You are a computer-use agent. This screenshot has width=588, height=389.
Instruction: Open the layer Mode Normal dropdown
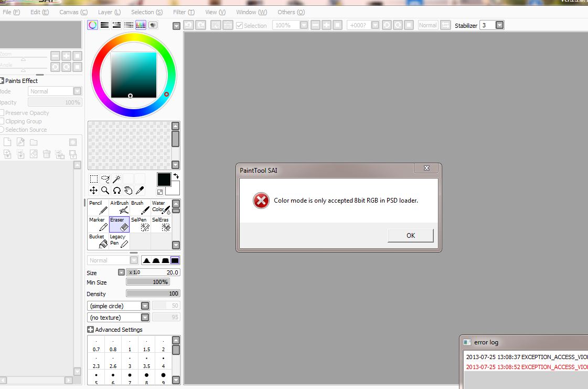click(x=77, y=91)
